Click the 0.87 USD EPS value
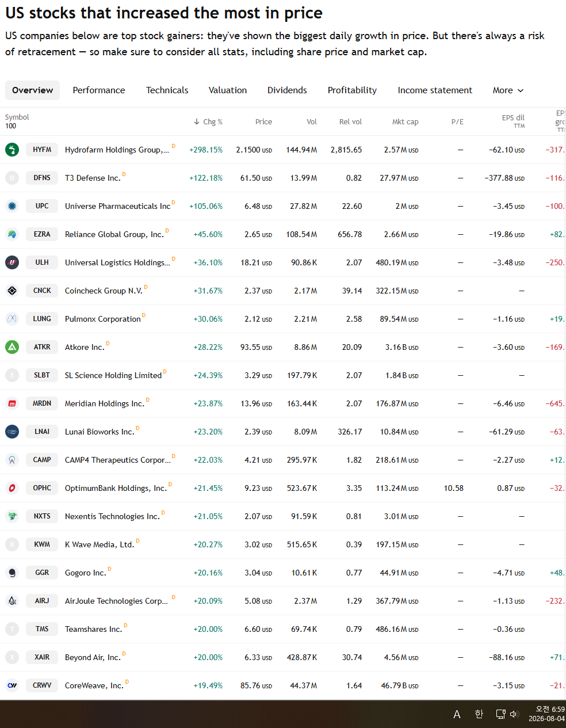This screenshot has width=566, height=728. (511, 488)
